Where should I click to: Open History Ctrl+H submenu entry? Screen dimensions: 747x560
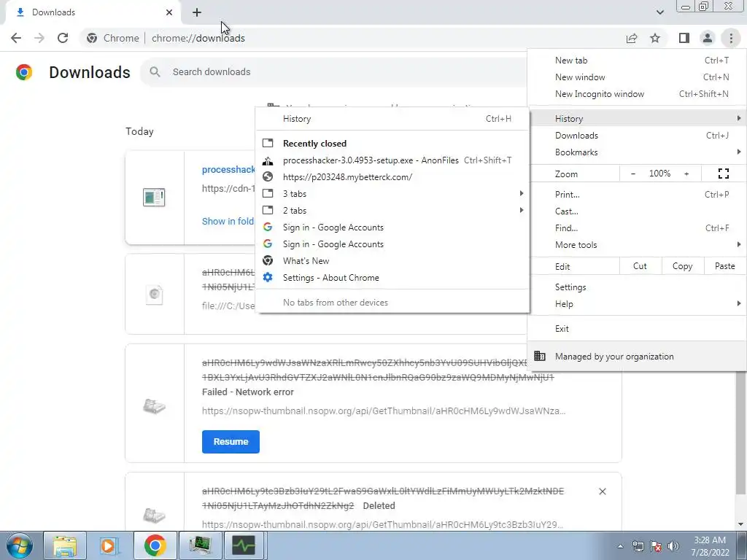392,119
